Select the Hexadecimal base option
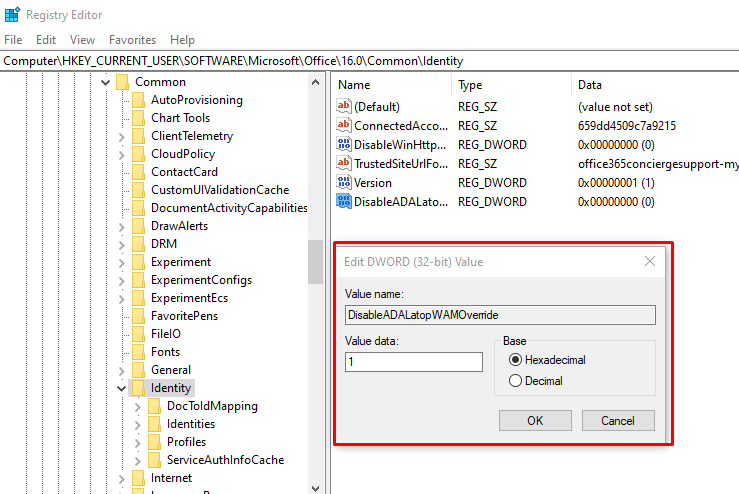The image size is (739, 494). coord(516,360)
